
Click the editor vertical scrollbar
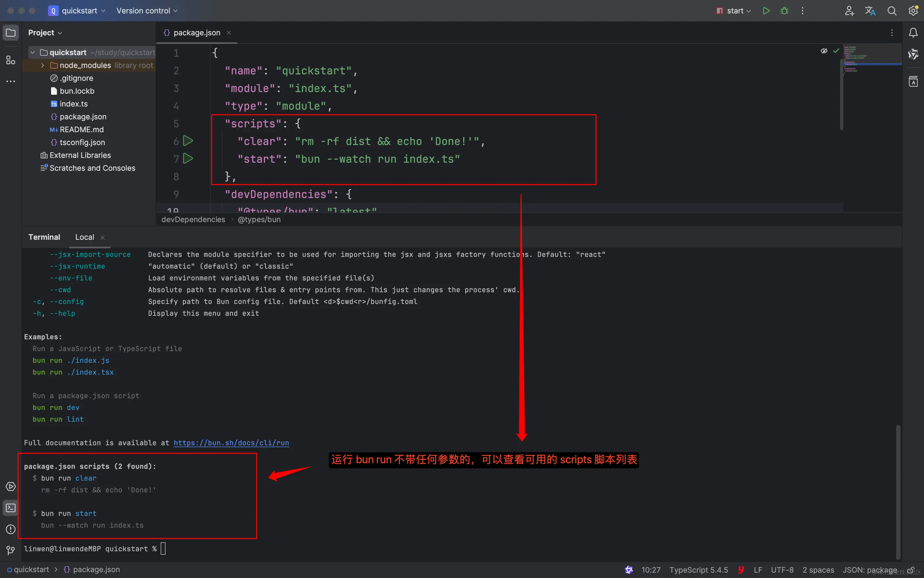[x=841, y=94]
